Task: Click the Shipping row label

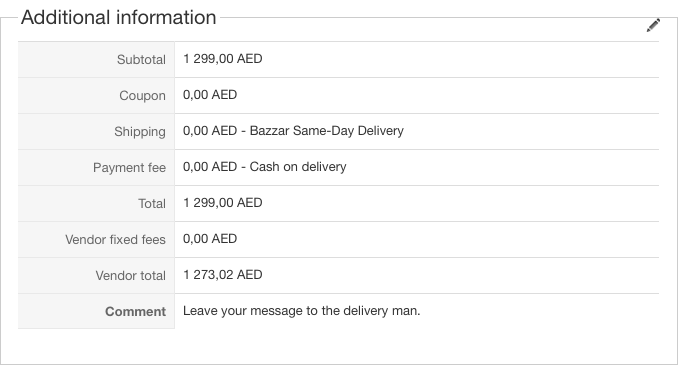Action: coord(140,132)
